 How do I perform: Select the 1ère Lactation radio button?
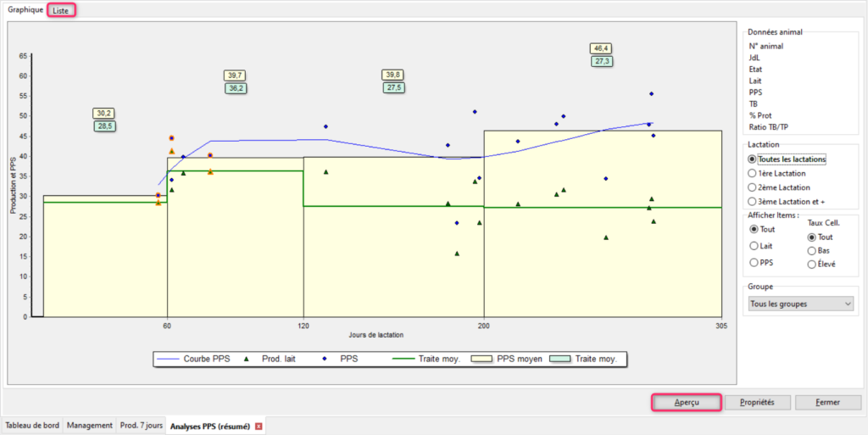752,173
